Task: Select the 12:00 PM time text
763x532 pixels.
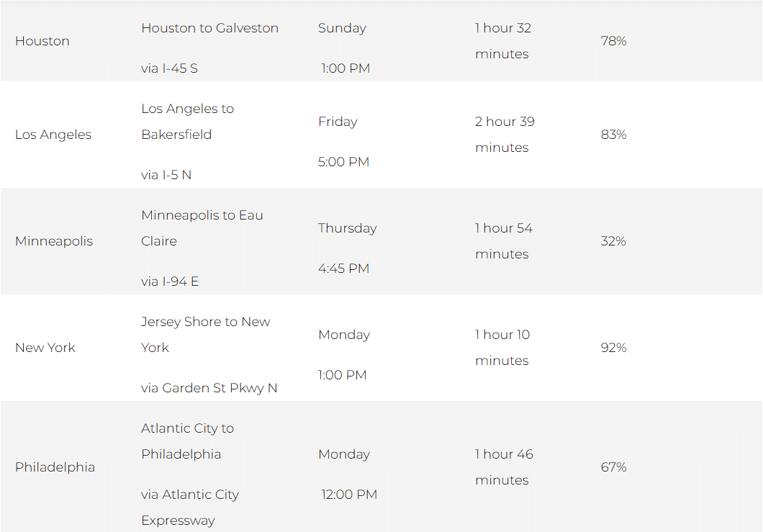Action: pos(349,495)
